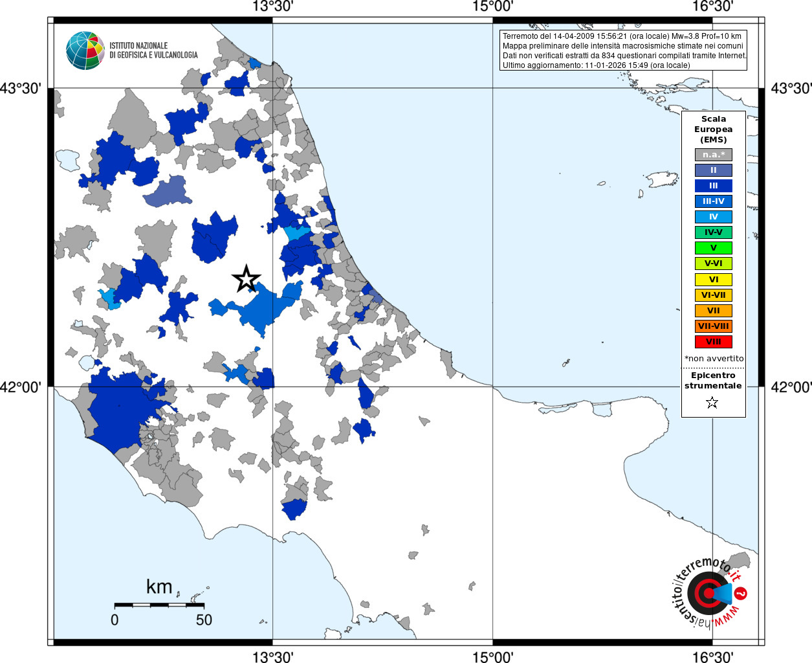The image size is (812, 663).
Task: Click the Scala Europea (EMS) title
Action: point(714,129)
